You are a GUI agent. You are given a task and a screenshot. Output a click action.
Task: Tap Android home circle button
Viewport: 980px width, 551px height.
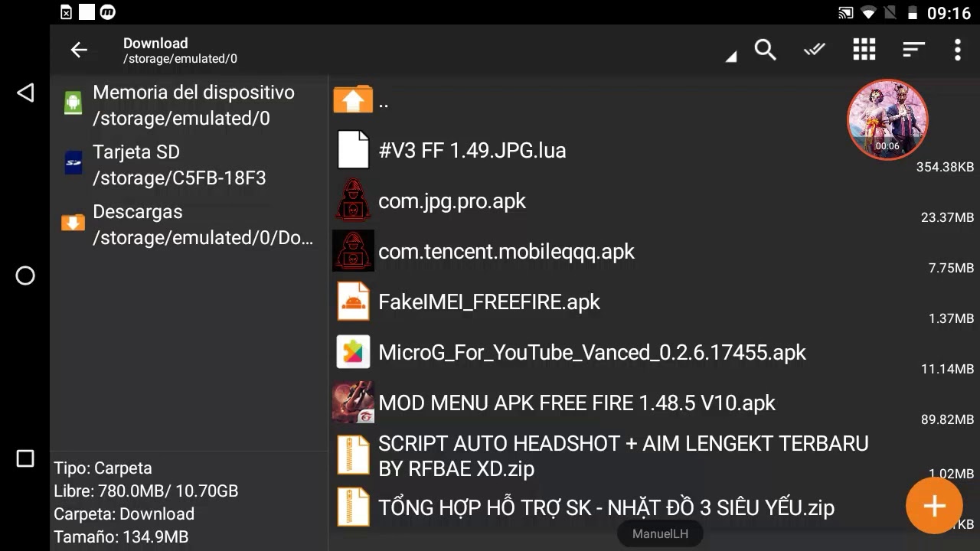pyautogui.click(x=25, y=275)
